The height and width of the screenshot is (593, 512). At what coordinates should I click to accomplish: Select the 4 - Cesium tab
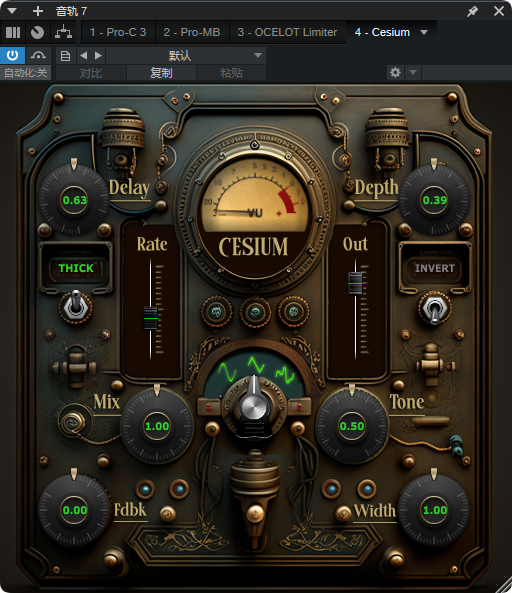coord(382,33)
